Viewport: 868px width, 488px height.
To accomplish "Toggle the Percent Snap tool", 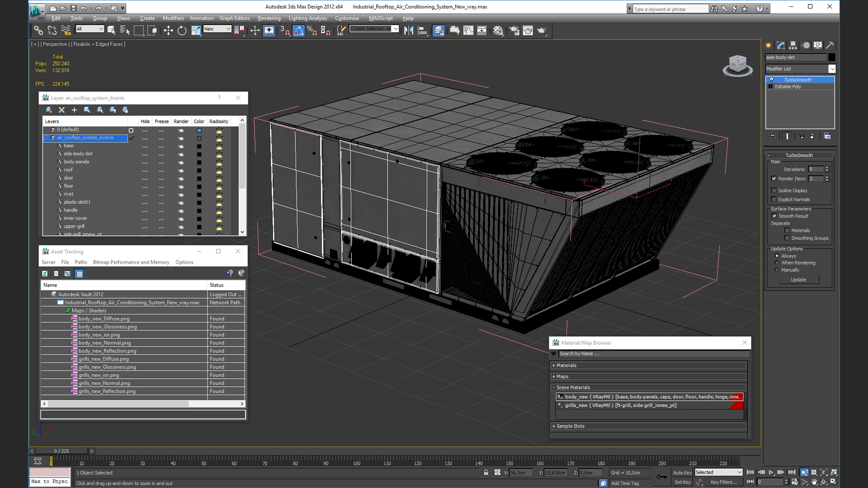I will click(312, 30).
